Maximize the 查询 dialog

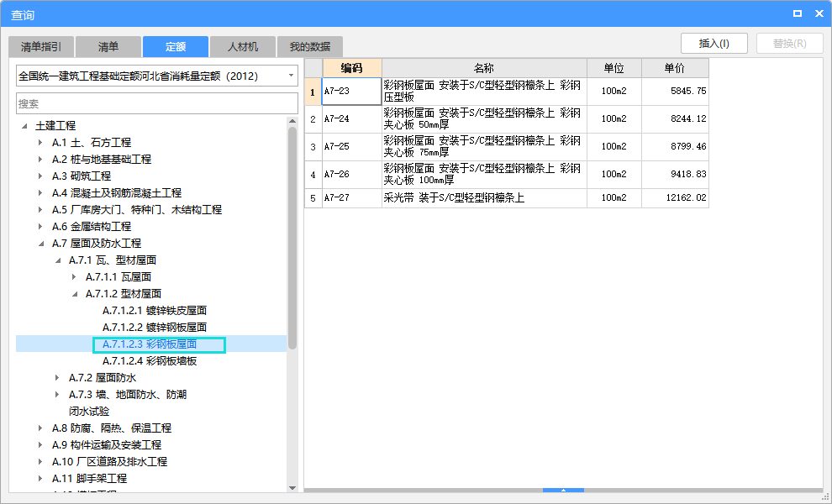pos(798,13)
